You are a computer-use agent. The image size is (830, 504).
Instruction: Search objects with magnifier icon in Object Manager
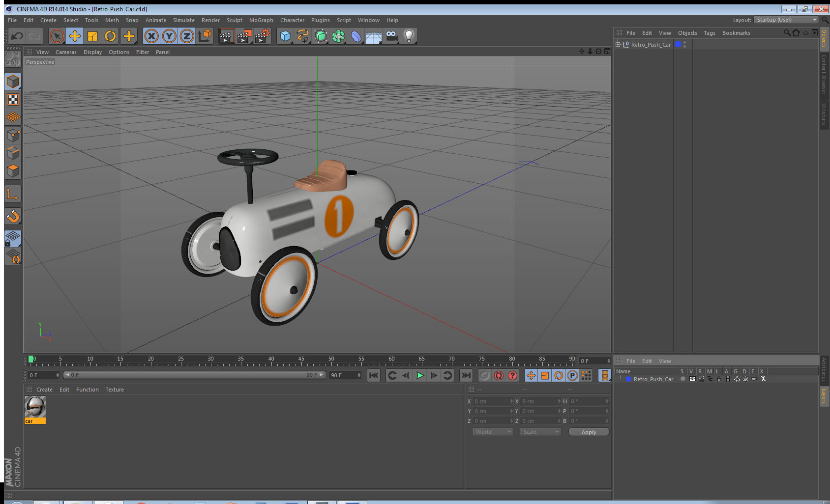pyautogui.click(x=787, y=33)
